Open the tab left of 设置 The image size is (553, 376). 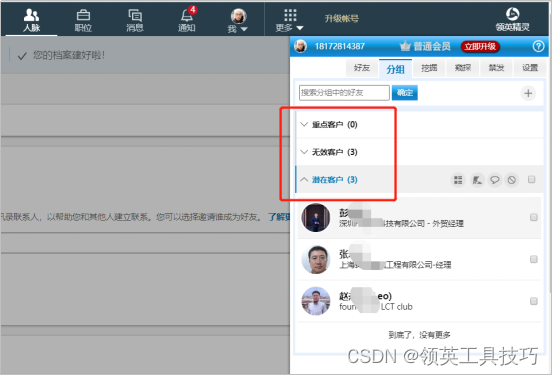496,68
